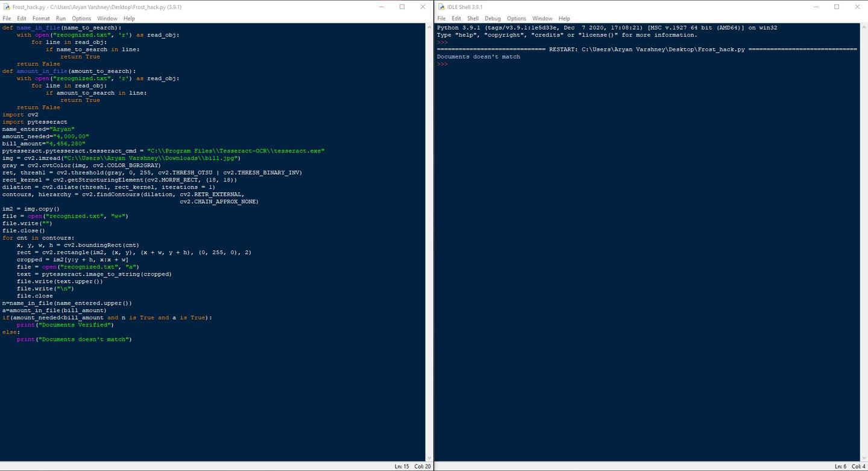The height and width of the screenshot is (471, 868).
Task: Open Window menu in IDLE Shell
Action: click(542, 19)
